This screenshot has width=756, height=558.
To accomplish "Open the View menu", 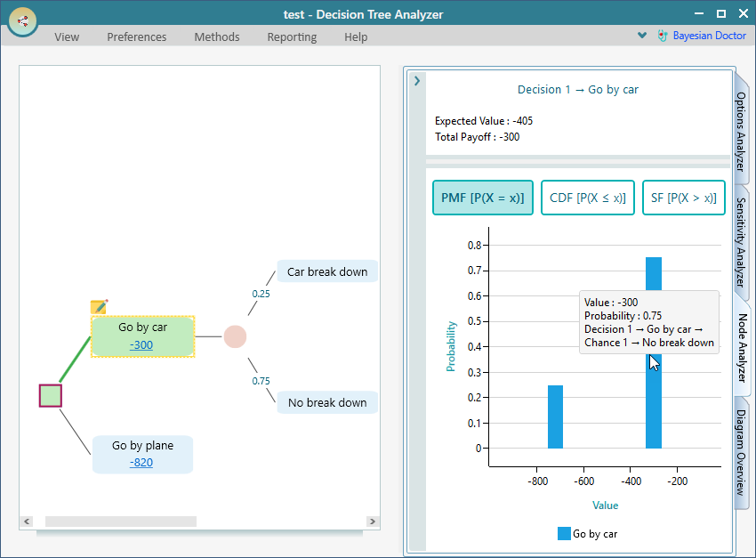I will (x=67, y=36).
